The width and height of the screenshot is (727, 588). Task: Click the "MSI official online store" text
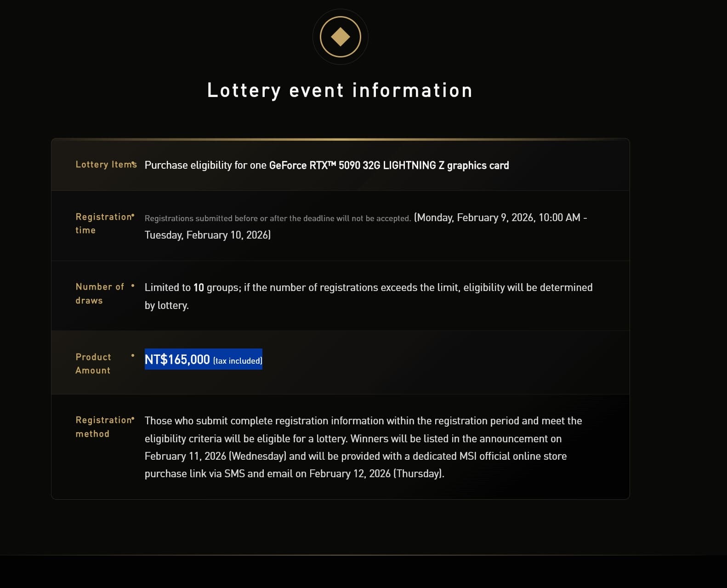click(x=513, y=456)
